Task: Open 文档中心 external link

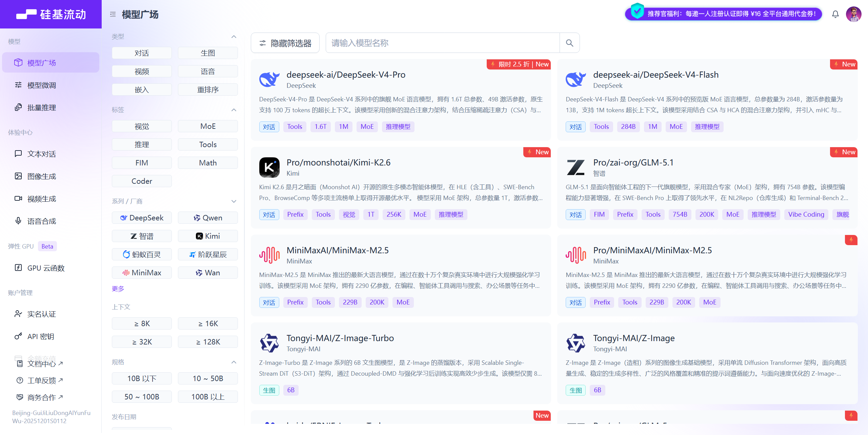Action: 40,364
